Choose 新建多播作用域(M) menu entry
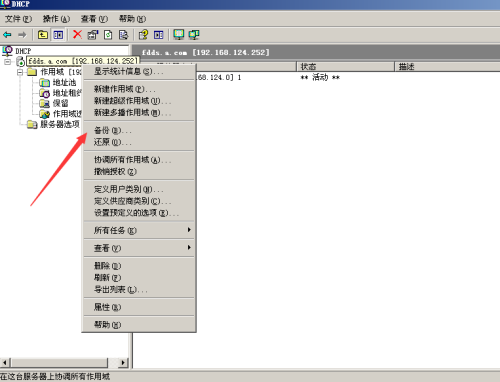This screenshot has height=382, width=500. pos(139,113)
